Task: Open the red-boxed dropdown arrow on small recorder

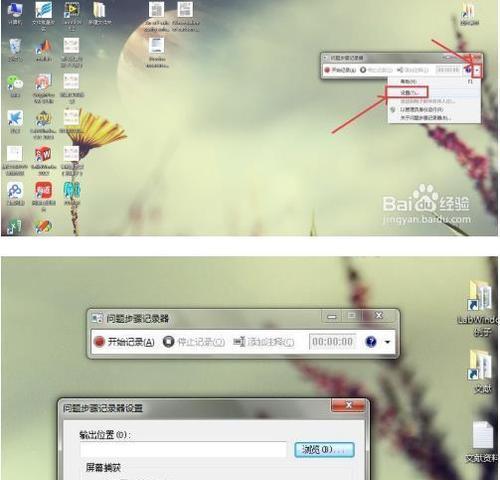Action: pyautogui.click(x=477, y=70)
